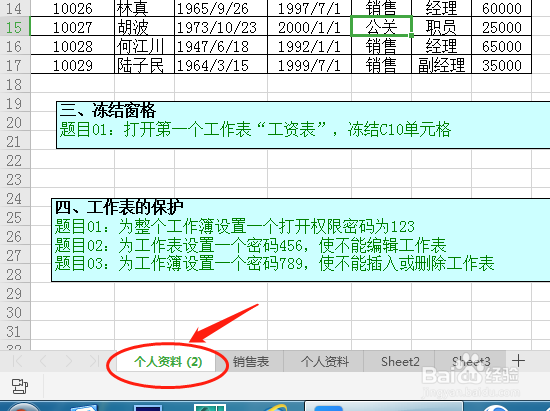Switch to the 个人资料 sheet tab
Image resolution: width=550 pixels, height=411 pixels.
(x=324, y=362)
